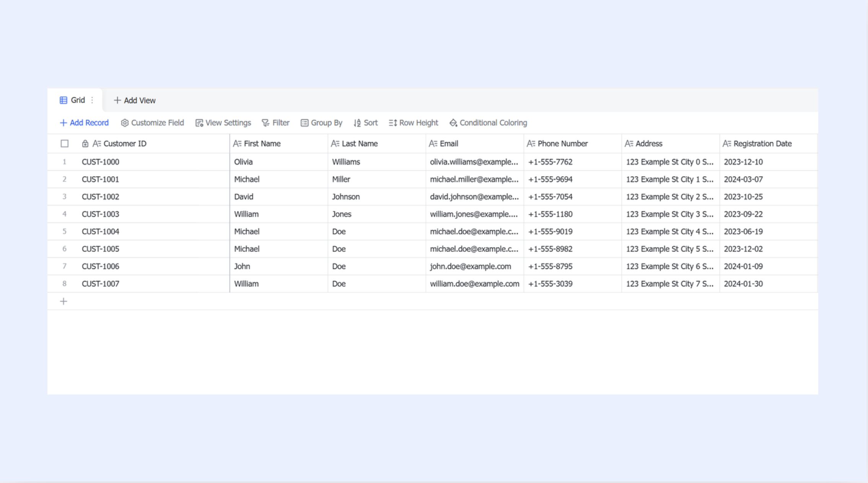Screen dimensions: 868x483
Task: Click the Miller last name cell
Action: [x=377, y=179]
